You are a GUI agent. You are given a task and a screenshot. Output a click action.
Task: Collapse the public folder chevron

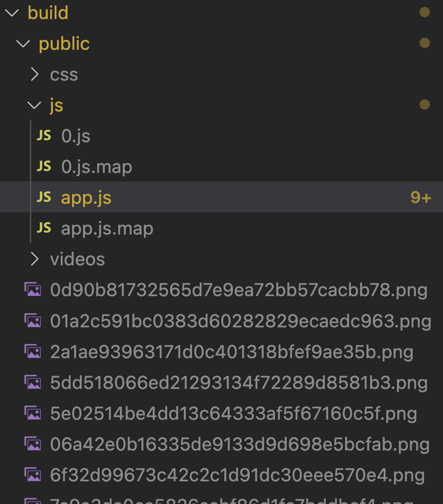(23, 43)
